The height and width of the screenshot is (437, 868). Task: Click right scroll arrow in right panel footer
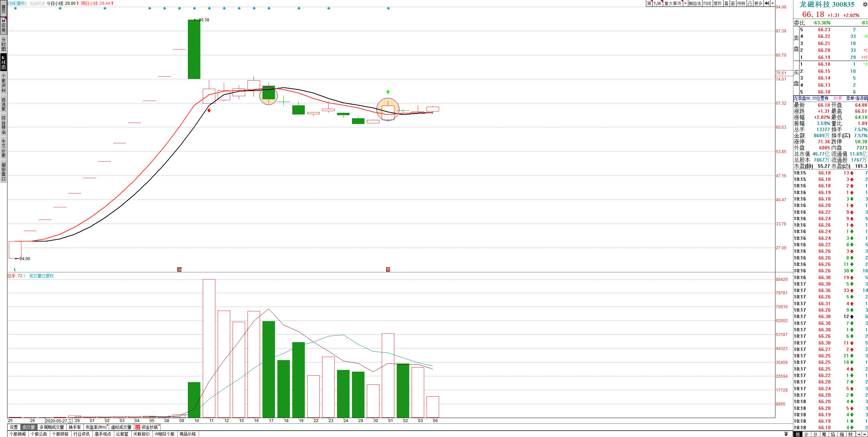(x=865, y=434)
